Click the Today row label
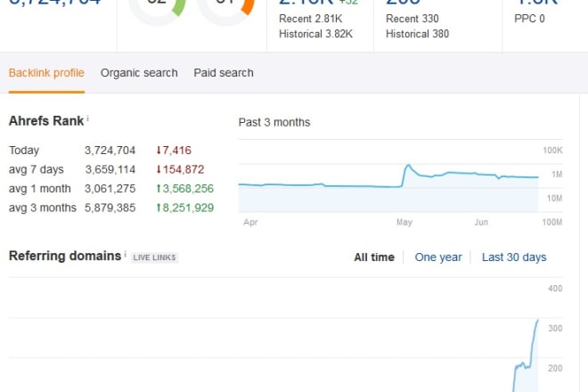The width and height of the screenshot is (588, 392). [x=24, y=151]
